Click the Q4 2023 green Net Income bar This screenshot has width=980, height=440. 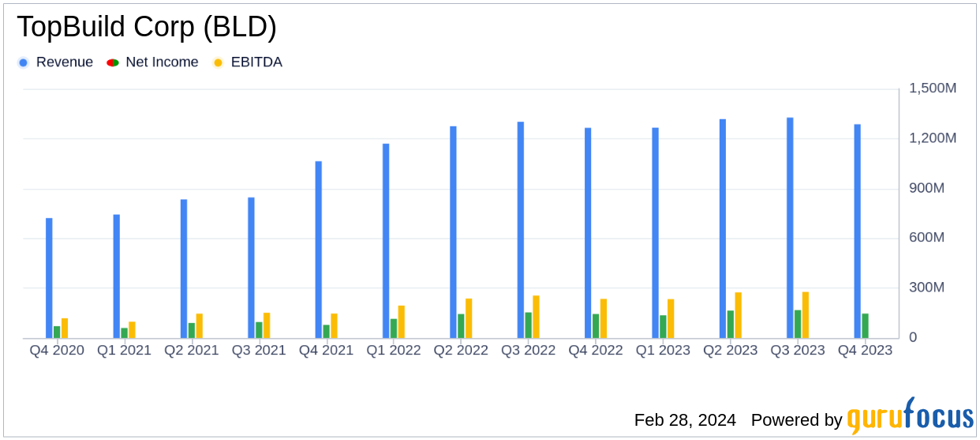tap(865, 325)
